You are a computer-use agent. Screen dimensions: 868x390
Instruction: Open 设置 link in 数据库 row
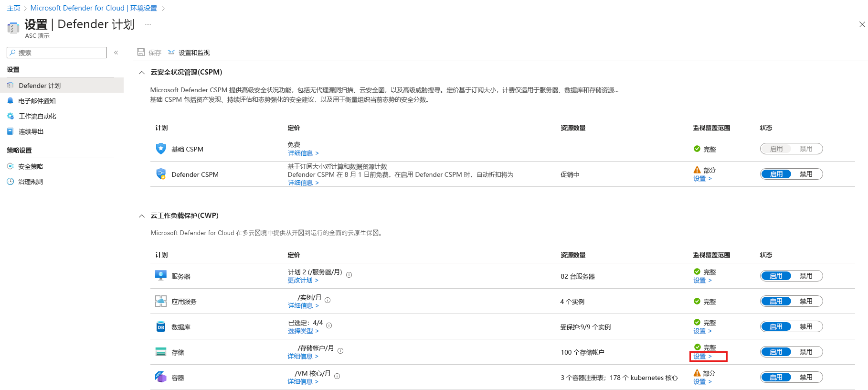pyautogui.click(x=702, y=331)
